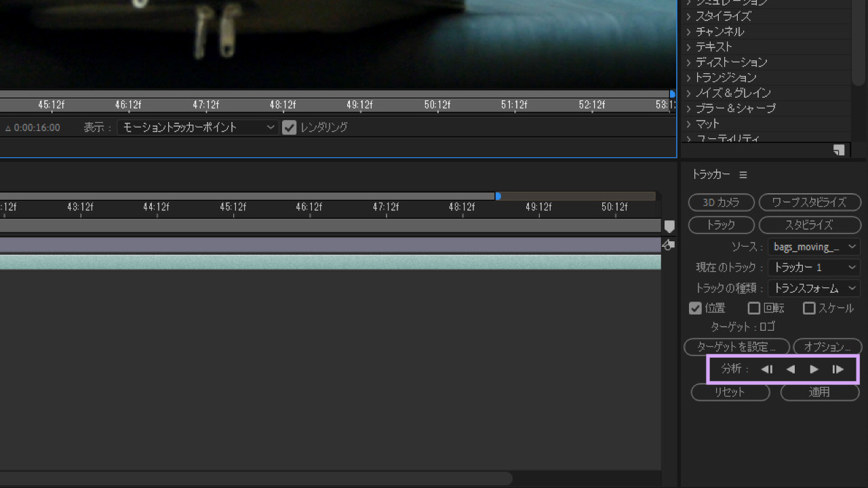Screen dimensions: 868x488
Task: Open the トラッカー panel menu icon
Action: click(743, 175)
